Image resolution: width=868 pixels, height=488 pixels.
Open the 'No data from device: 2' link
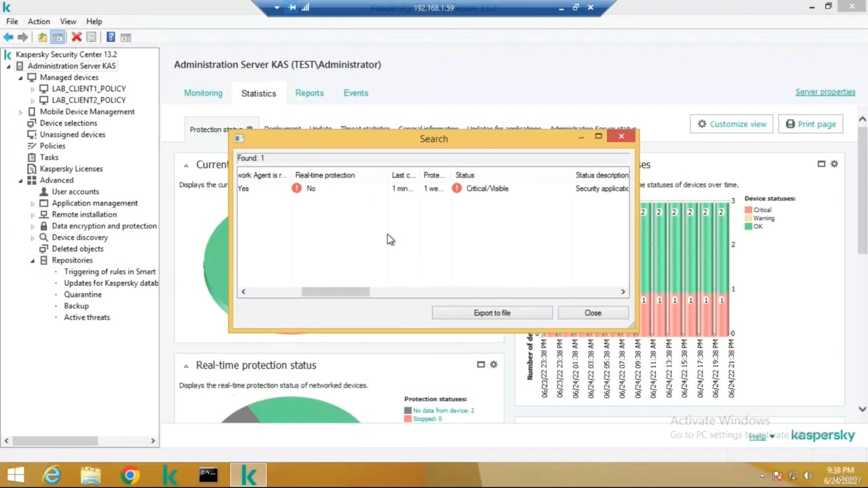443,411
